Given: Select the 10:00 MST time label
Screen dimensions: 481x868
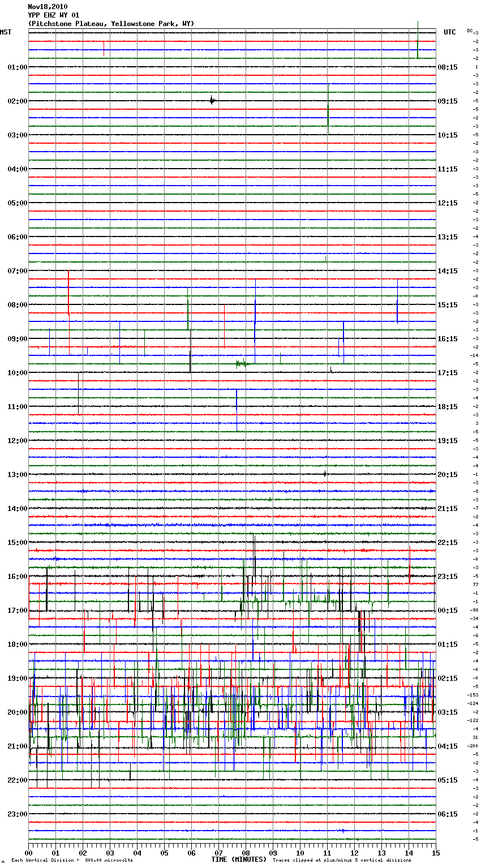Looking at the screenshot, I should (18, 373).
